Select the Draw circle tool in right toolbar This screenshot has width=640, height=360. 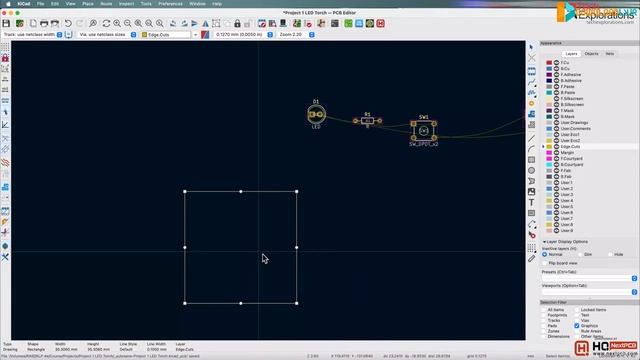pos(531,170)
